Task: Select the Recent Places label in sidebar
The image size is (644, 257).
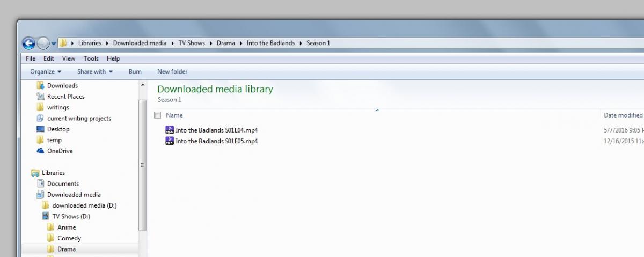Action: point(66,97)
